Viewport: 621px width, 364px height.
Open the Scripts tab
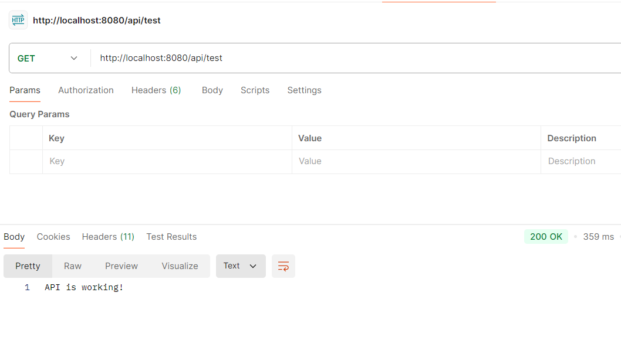click(x=255, y=90)
